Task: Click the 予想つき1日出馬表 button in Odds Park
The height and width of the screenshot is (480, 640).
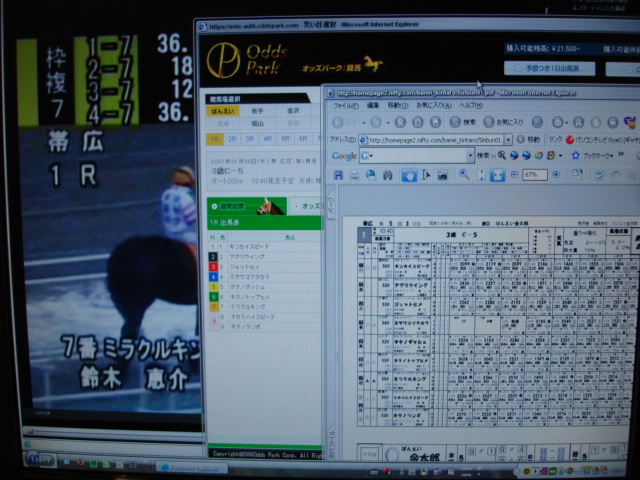Action: coord(549,69)
